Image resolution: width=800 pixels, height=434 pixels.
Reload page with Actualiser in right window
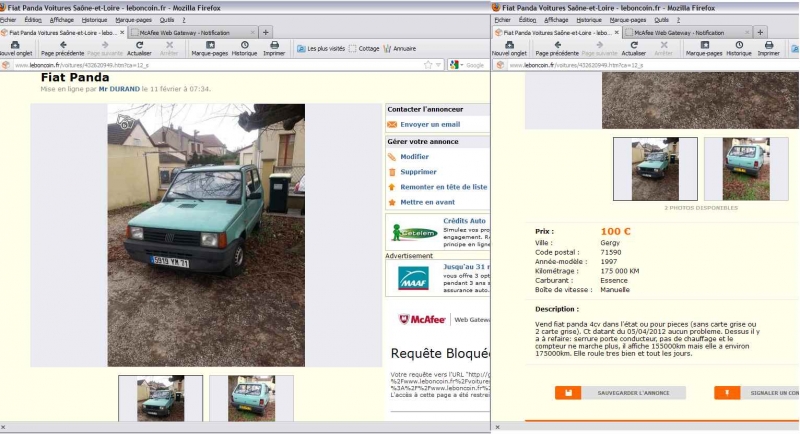pos(634,48)
